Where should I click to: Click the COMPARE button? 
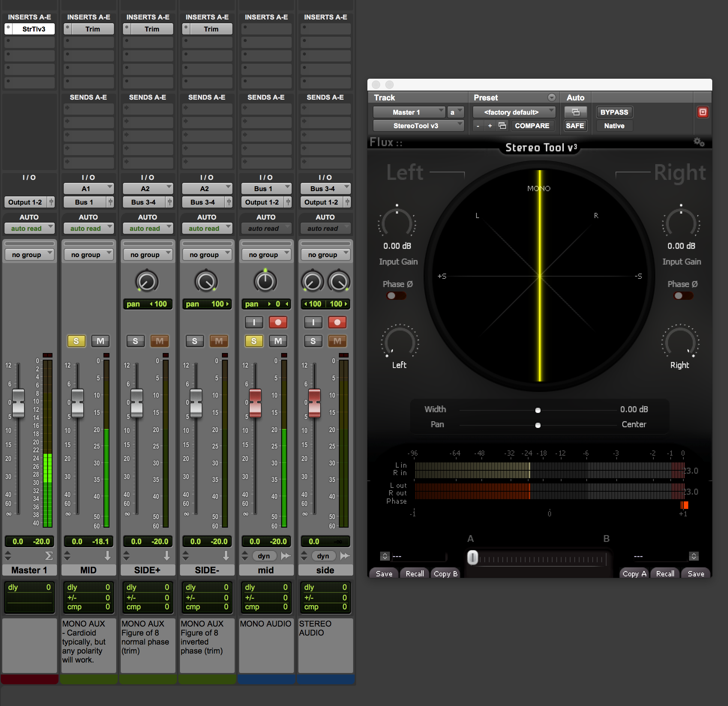pyautogui.click(x=532, y=126)
